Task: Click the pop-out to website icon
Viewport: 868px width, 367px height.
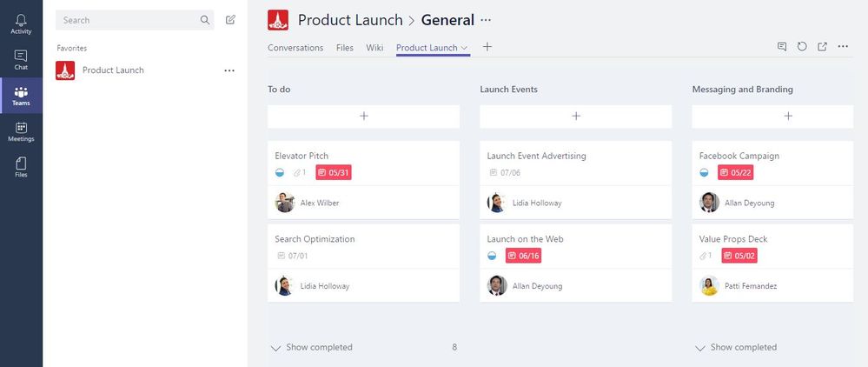Action: pos(823,47)
